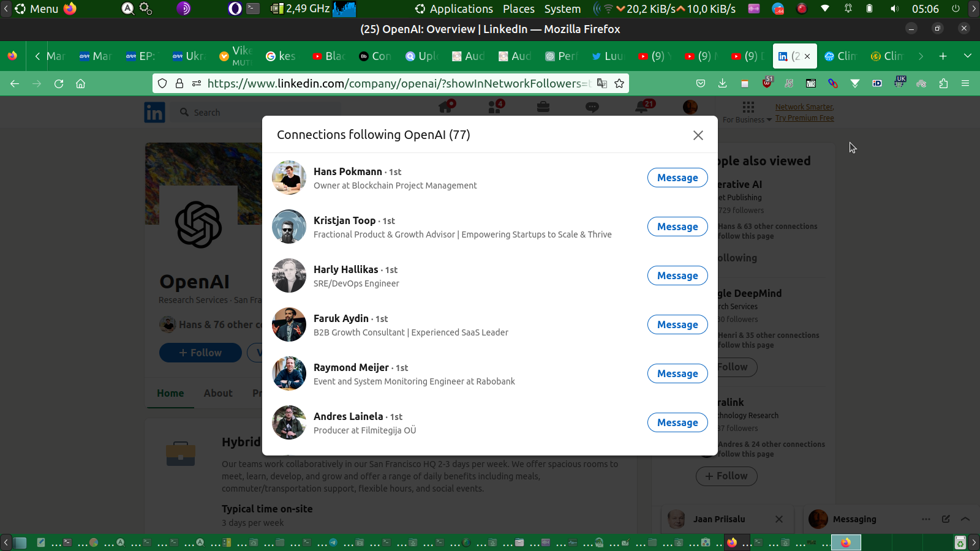
Task: Switch to the Luu Twitter tab
Action: click(x=607, y=56)
